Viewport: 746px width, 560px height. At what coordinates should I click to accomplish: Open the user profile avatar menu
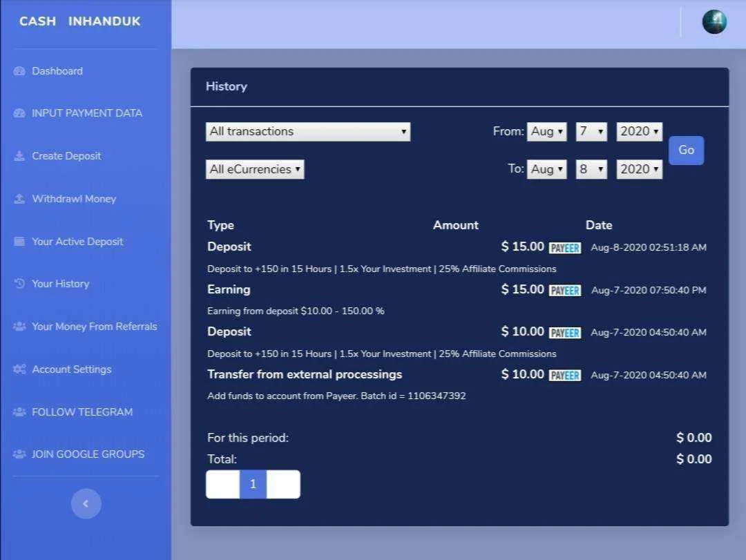(714, 22)
